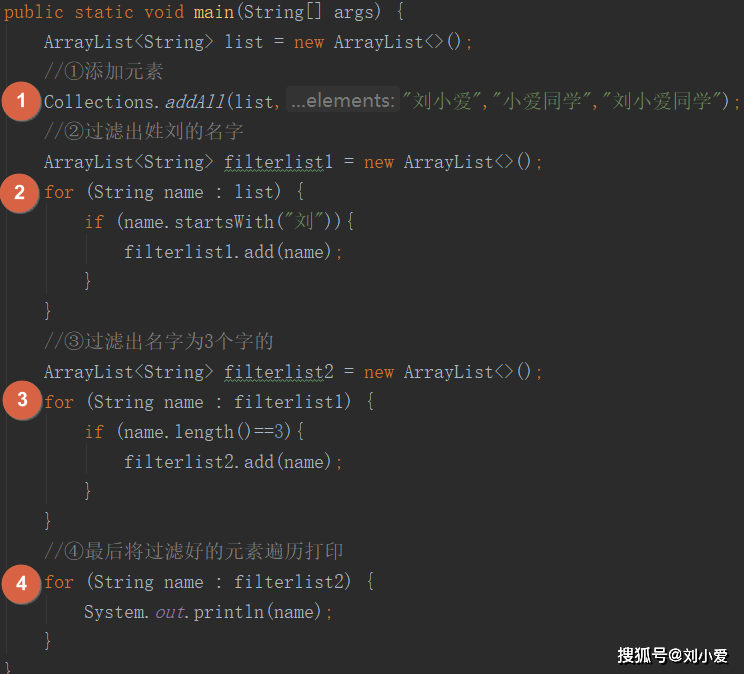Click the name.length() expression

click(190, 432)
